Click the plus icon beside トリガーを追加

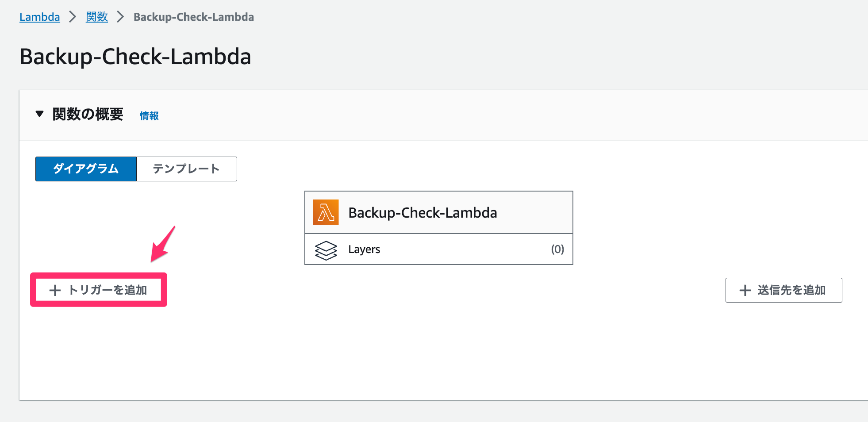tap(55, 290)
